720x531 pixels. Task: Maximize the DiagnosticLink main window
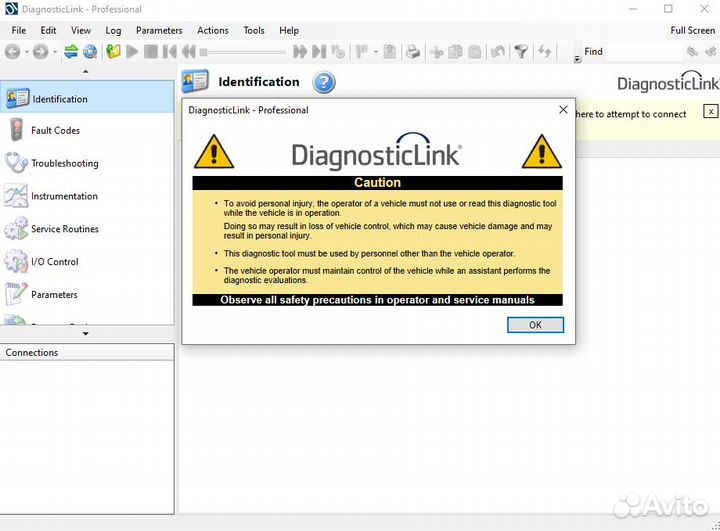coord(669,9)
